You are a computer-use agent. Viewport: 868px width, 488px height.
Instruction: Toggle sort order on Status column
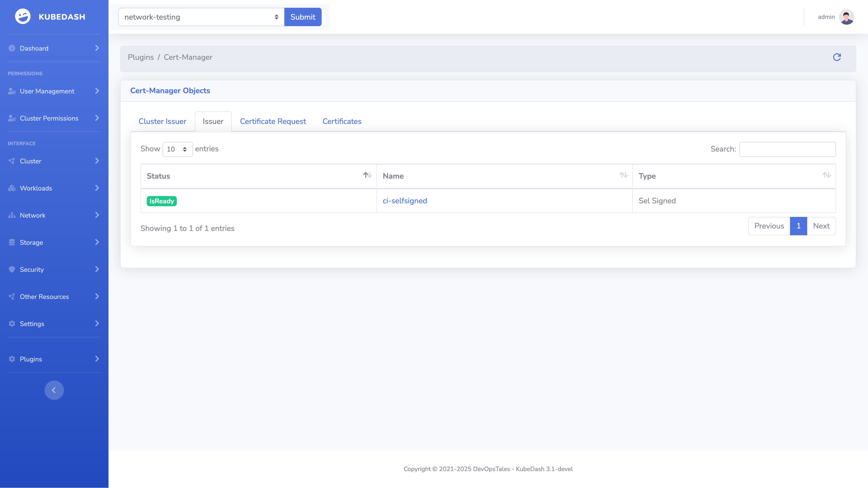coord(367,175)
